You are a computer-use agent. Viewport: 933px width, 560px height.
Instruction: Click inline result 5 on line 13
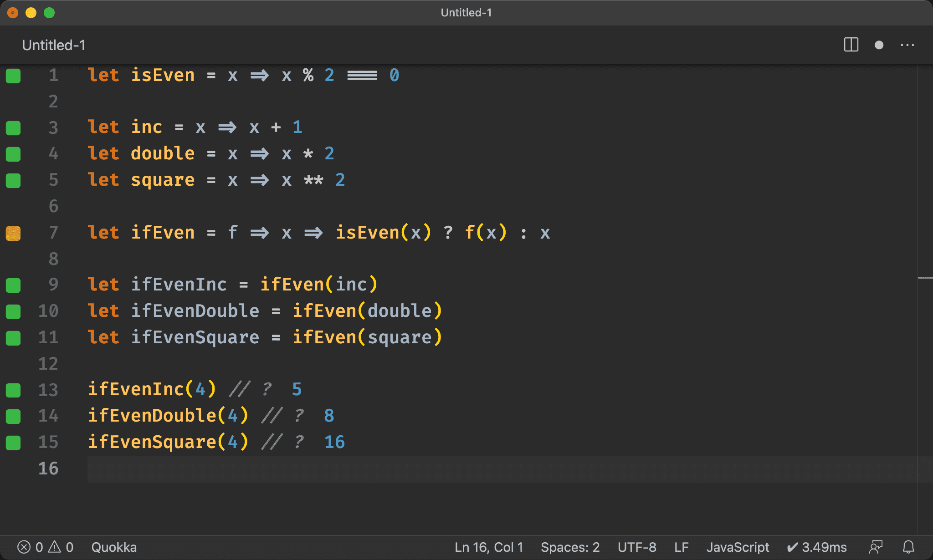297,389
